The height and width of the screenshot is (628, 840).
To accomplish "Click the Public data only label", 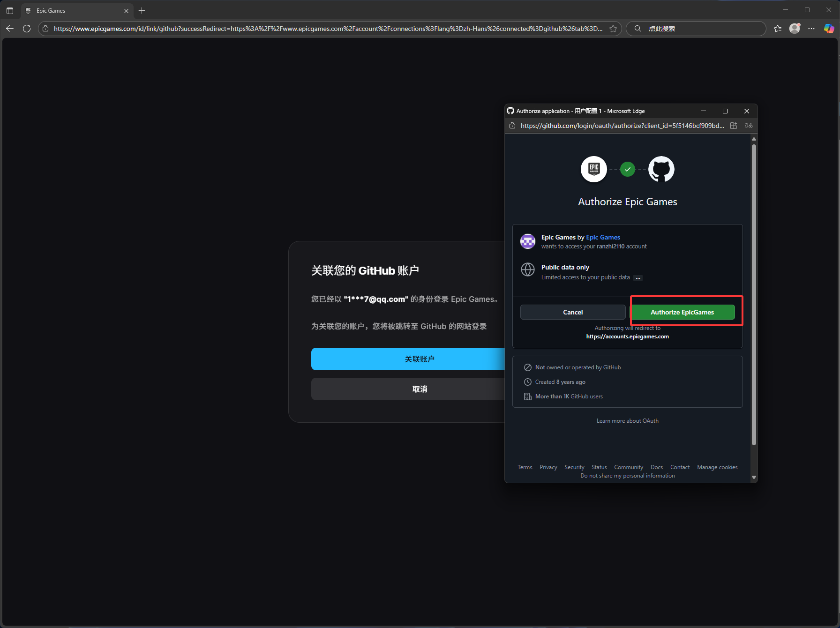I will click(x=565, y=267).
